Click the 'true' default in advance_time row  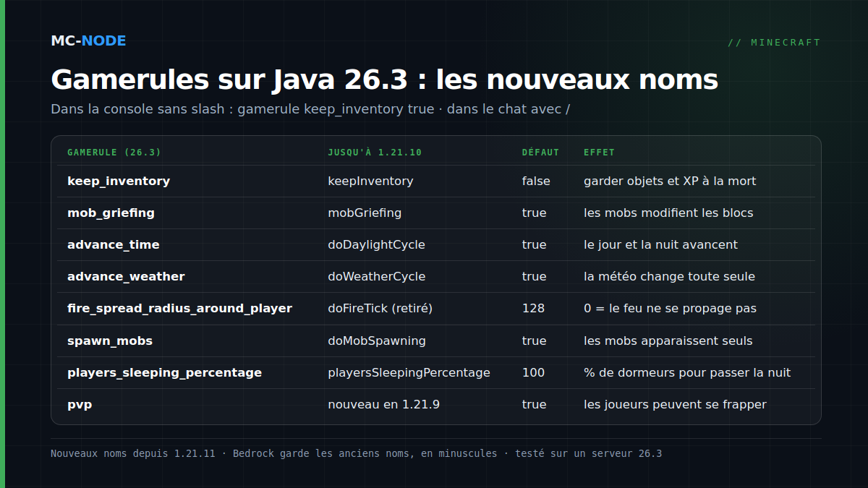(x=535, y=244)
